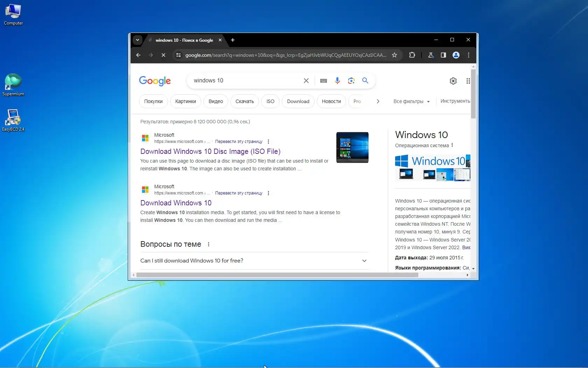
Task: Open the EasyBCD 2.4 desktop shortcut
Action: tap(13, 120)
